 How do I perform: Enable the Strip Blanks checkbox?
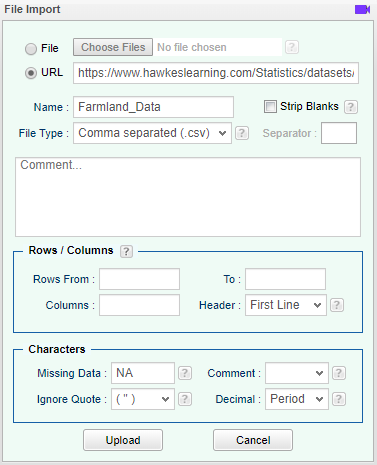[270, 107]
